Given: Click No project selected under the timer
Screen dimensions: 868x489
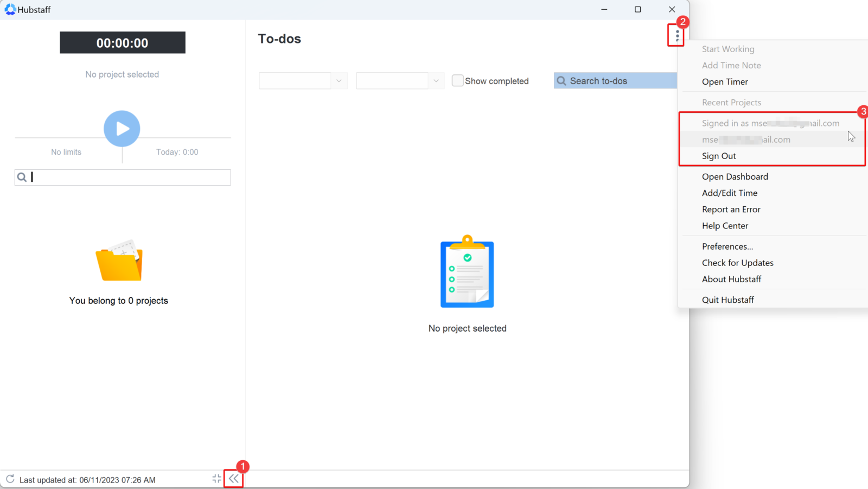Looking at the screenshot, I should coord(122,74).
